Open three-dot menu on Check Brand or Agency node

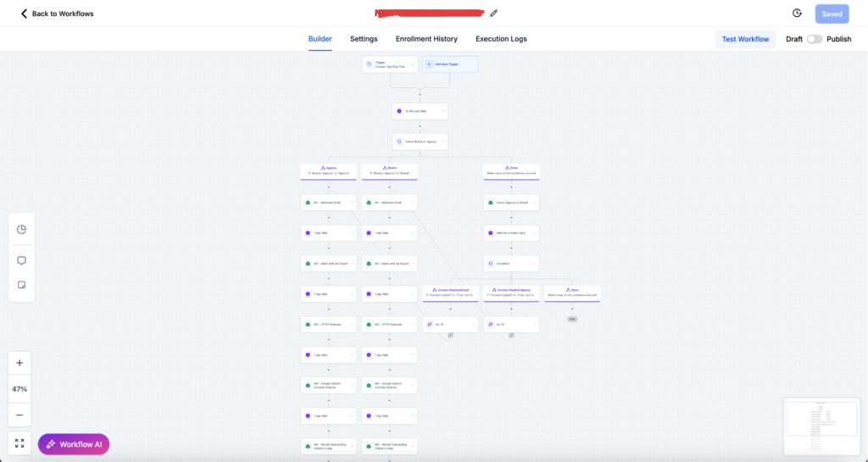(442, 142)
